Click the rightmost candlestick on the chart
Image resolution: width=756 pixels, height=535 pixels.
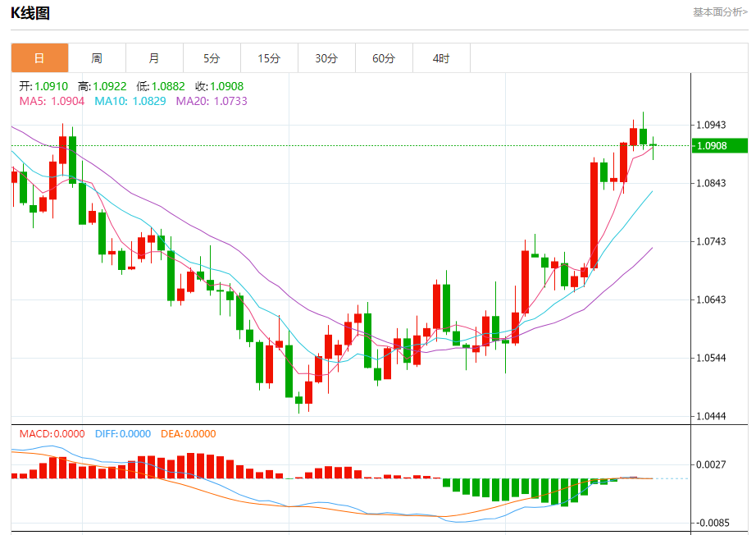(x=654, y=146)
